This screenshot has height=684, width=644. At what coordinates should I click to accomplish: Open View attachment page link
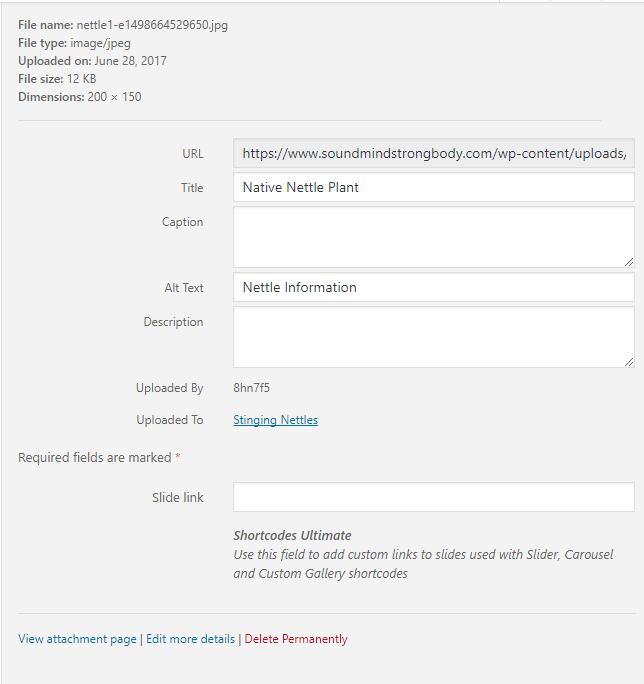[77, 639]
